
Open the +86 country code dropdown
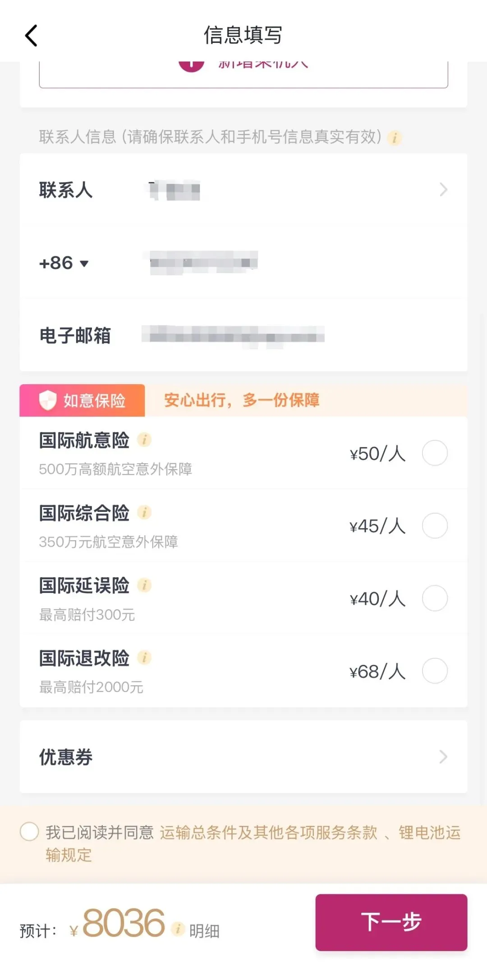(64, 263)
